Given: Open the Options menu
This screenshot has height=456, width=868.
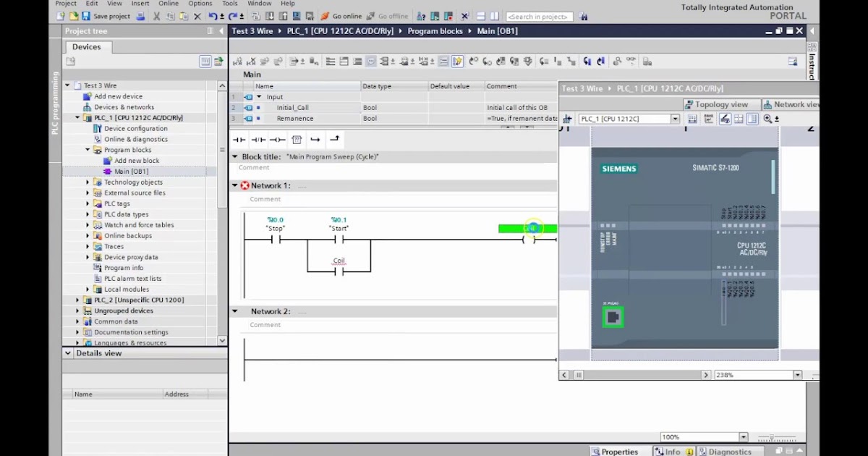Looking at the screenshot, I should pos(200,3).
